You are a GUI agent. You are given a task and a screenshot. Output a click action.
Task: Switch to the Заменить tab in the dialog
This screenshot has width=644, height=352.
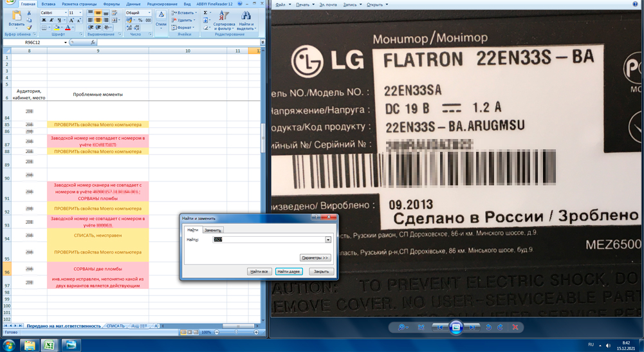[213, 230]
